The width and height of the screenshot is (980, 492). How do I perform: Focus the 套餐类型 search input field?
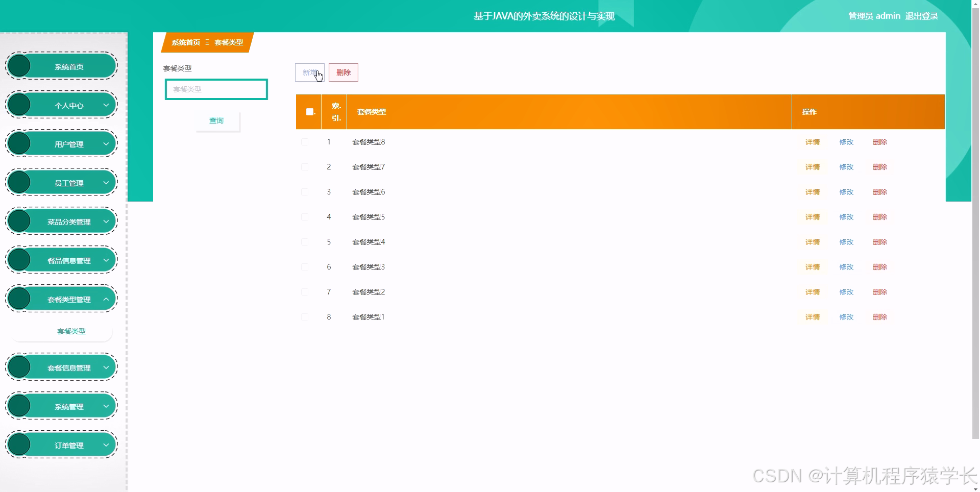tap(216, 89)
